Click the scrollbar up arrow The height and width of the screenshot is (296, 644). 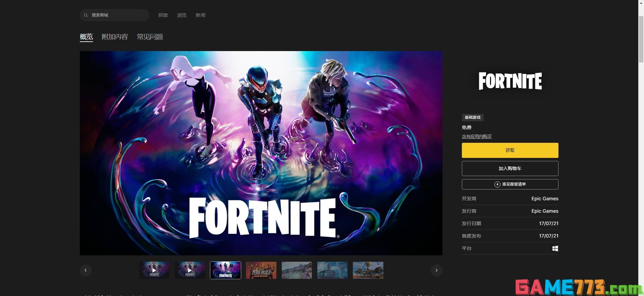tap(641, 3)
